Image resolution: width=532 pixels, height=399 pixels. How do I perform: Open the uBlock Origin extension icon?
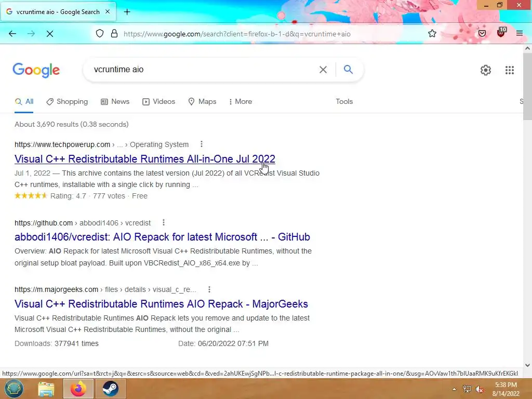(x=501, y=33)
